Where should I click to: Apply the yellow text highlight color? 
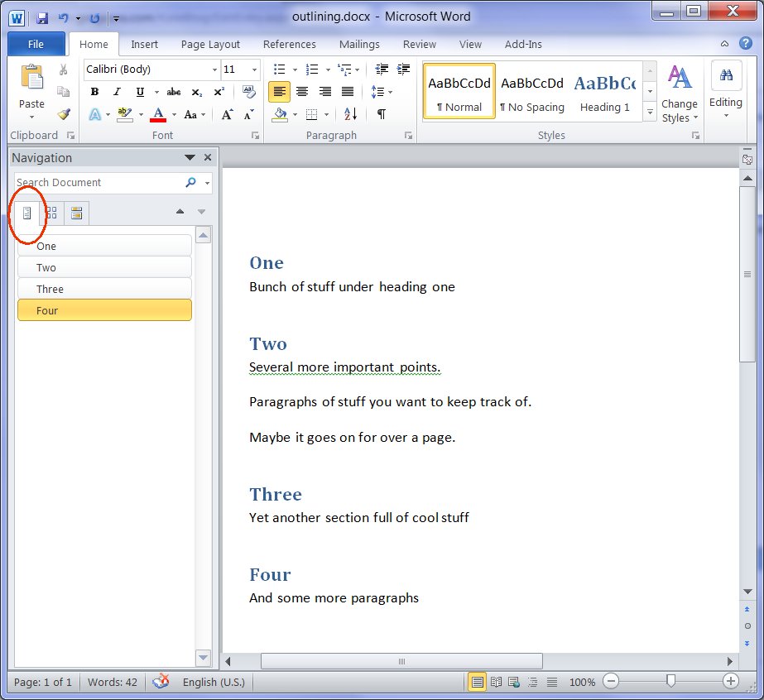tap(125, 115)
